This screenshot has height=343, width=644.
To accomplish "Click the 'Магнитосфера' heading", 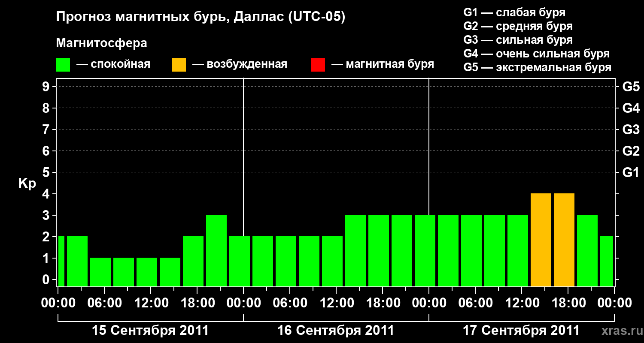I will [x=101, y=43].
